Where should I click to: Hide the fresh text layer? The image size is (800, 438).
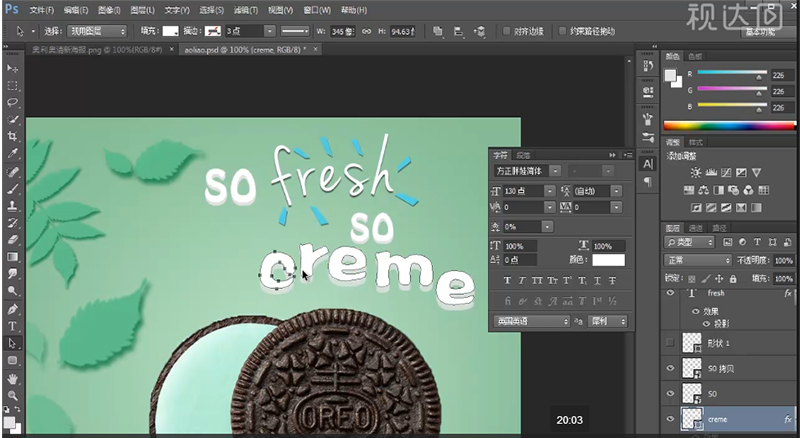(x=670, y=293)
